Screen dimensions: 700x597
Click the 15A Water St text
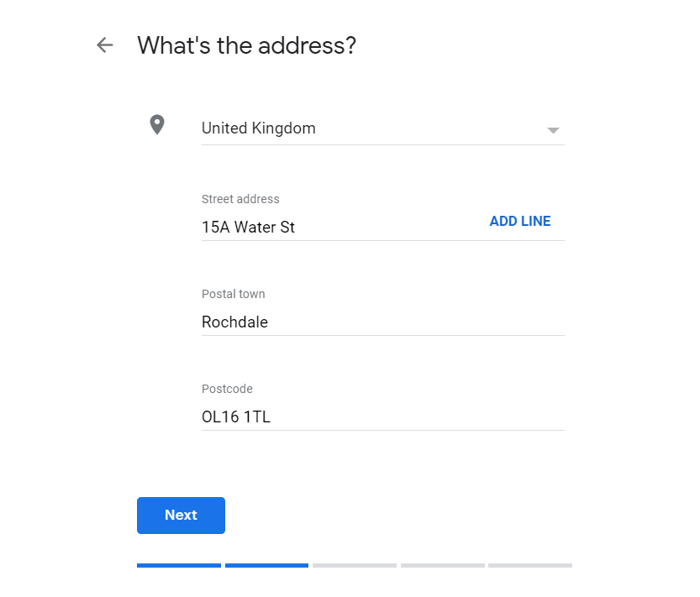[x=248, y=227]
